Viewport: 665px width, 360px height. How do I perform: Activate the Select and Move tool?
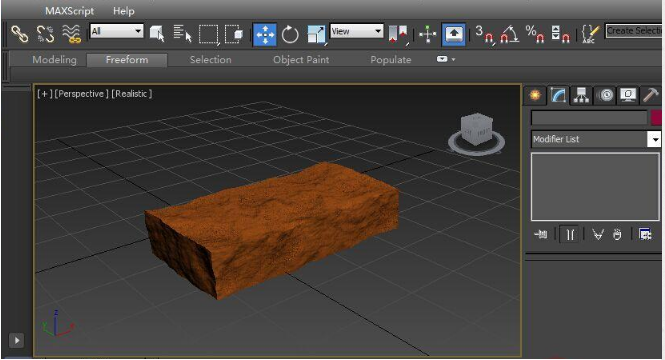coord(265,34)
